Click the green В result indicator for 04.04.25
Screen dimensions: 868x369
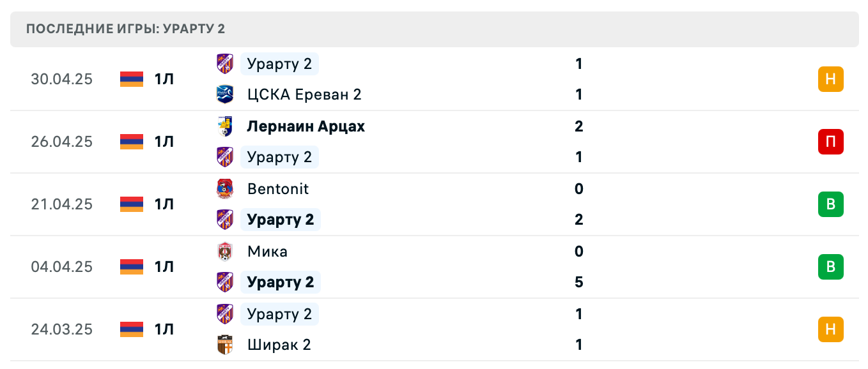click(830, 267)
